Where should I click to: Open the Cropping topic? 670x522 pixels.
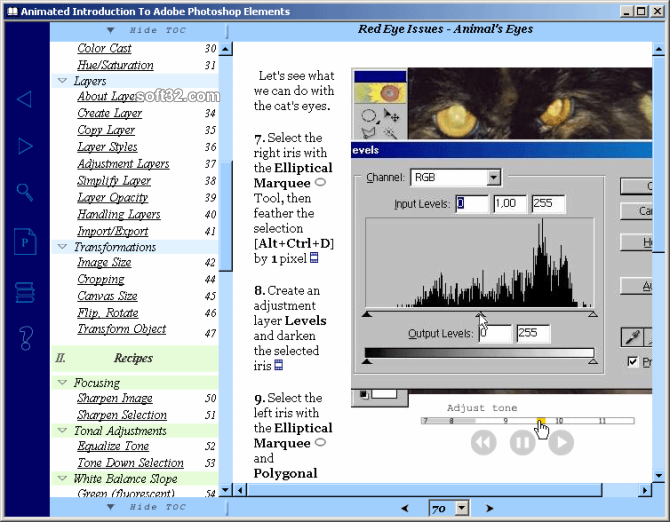(x=101, y=279)
